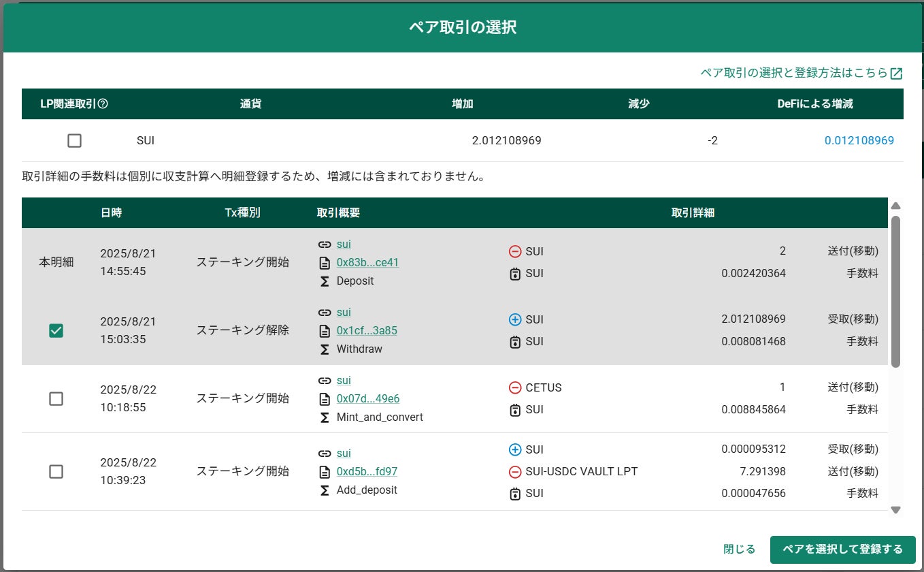Click the 取引概要 column header
Screen dimensions: 924x572
pos(338,212)
